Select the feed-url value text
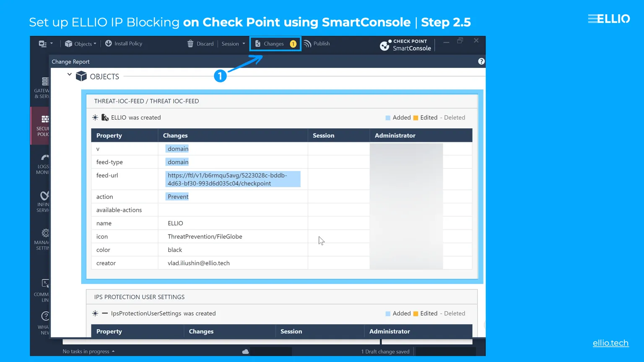This screenshot has width=644, height=362. point(233,179)
